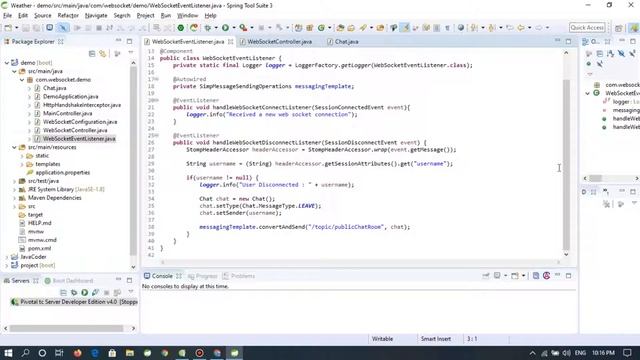Click the Boot Dashboard green power icon
Image resolution: width=640 pixels, height=360 pixels.
180,28
